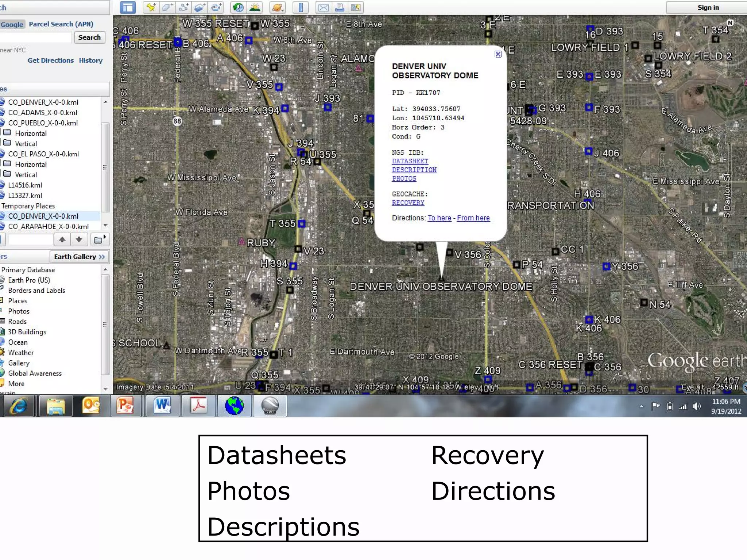Select the Global Awareness layer
Viewport: 747px width, 560px height.
coord(35,373)
